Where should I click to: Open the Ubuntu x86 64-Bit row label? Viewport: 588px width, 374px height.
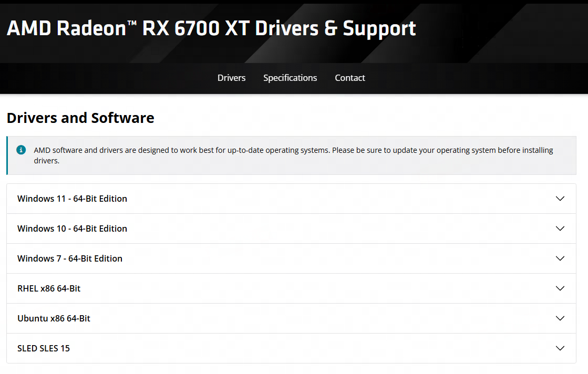pyautogui.click(x=54, y=318)
